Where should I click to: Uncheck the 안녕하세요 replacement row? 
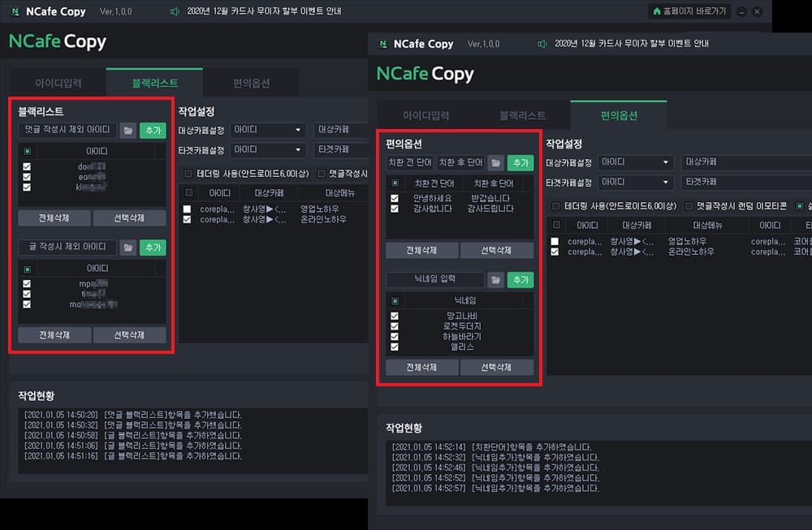pos(395,198)
